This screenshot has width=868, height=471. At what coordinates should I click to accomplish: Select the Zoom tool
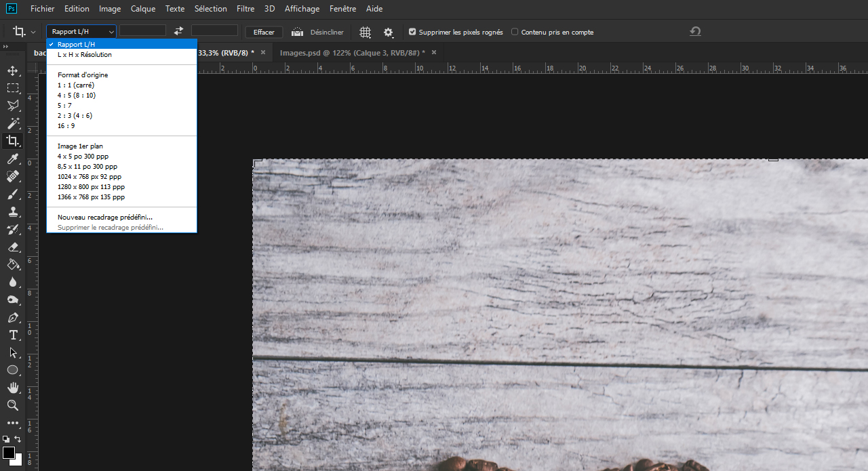click(12, 405)
